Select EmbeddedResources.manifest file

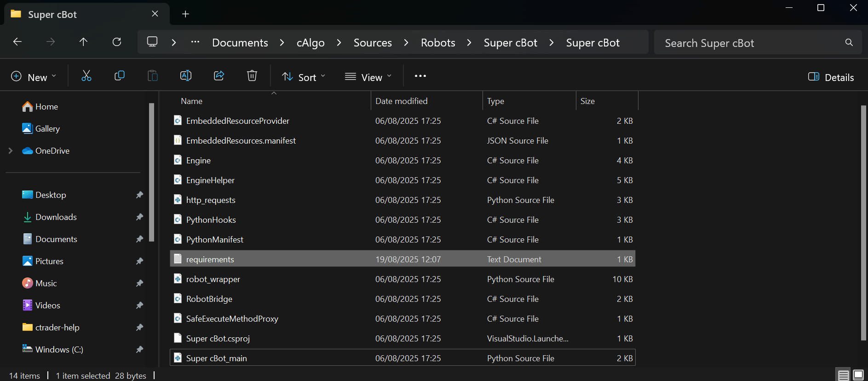(x=402, y=140)
